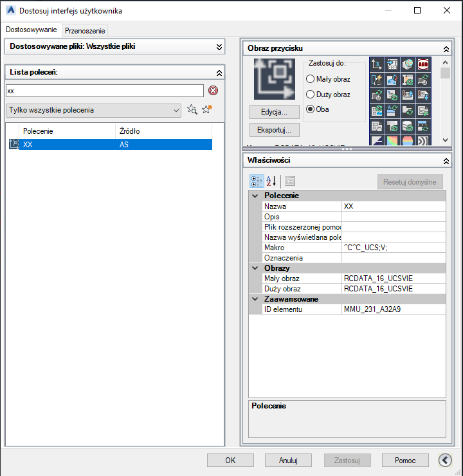Confirm with the OK button
Image resolution: width=463 pixels, height=476 pixels.
[x=230, y=460]
